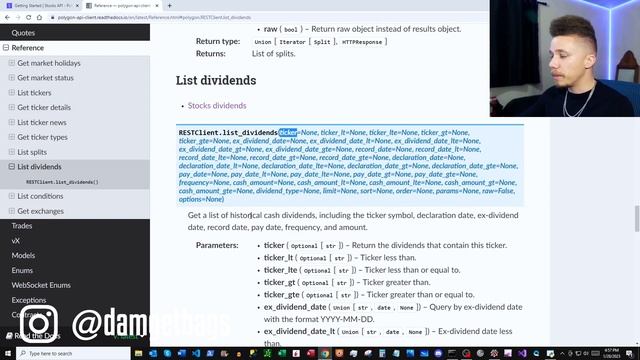This screenshot has height=360, width=640.
Task: Click the ticker_lte parameter name
Action: coord(280,270)
